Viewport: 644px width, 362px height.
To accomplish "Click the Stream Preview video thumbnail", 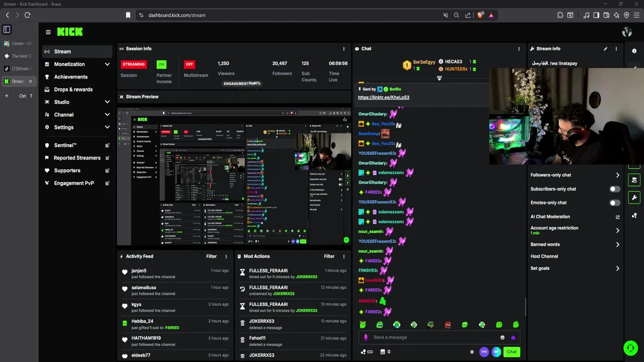I will coord(234,175).
